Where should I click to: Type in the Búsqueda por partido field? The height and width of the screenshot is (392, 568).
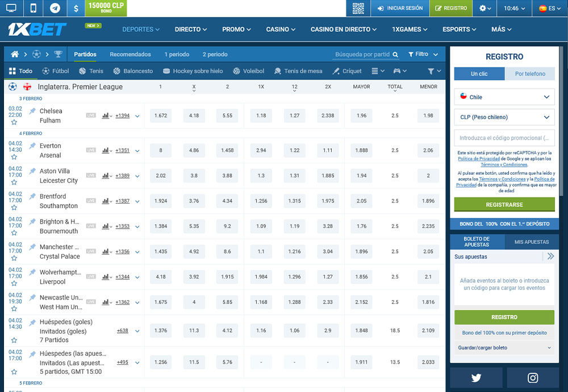tap(362, 54)
